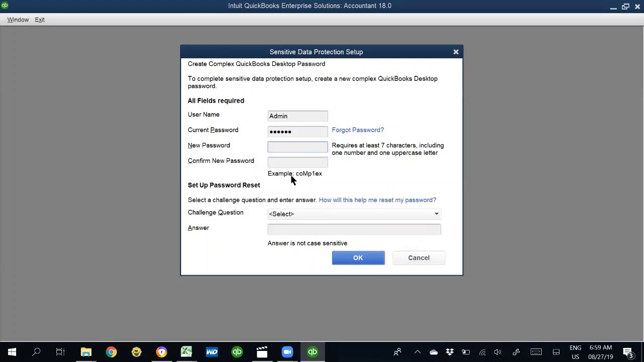This screenshot has width=644, height=362.
Task: Open the movie clapperboard app in taskbar
Action: [262, 352]
